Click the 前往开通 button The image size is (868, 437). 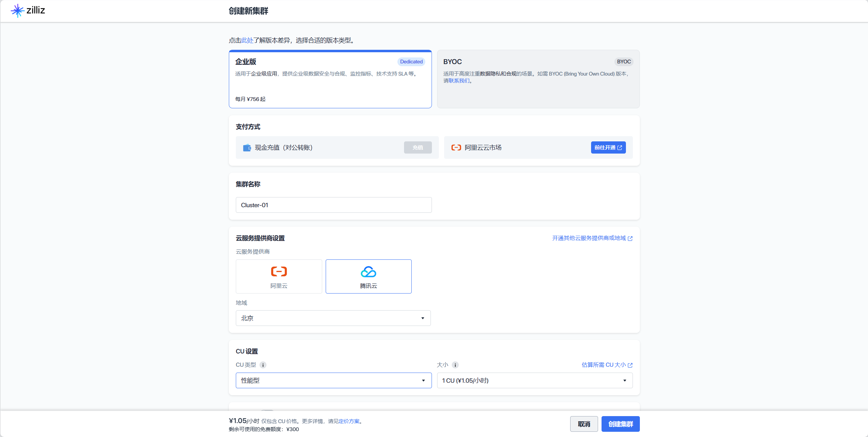(609, 148)
